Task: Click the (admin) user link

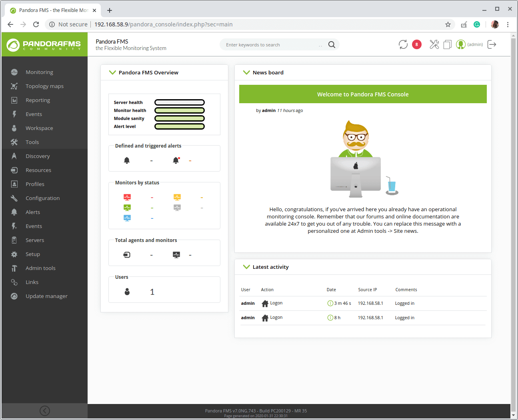Action: [475, 44]
